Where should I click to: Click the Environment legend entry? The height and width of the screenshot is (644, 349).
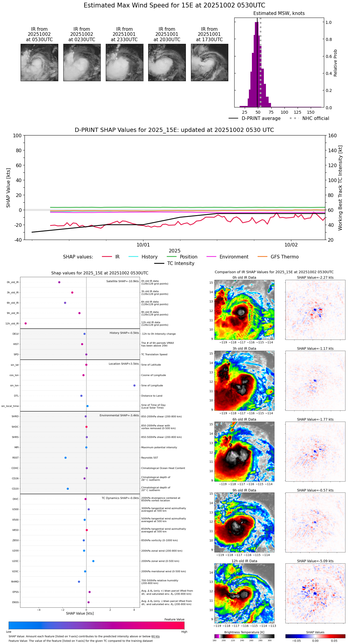227,257
